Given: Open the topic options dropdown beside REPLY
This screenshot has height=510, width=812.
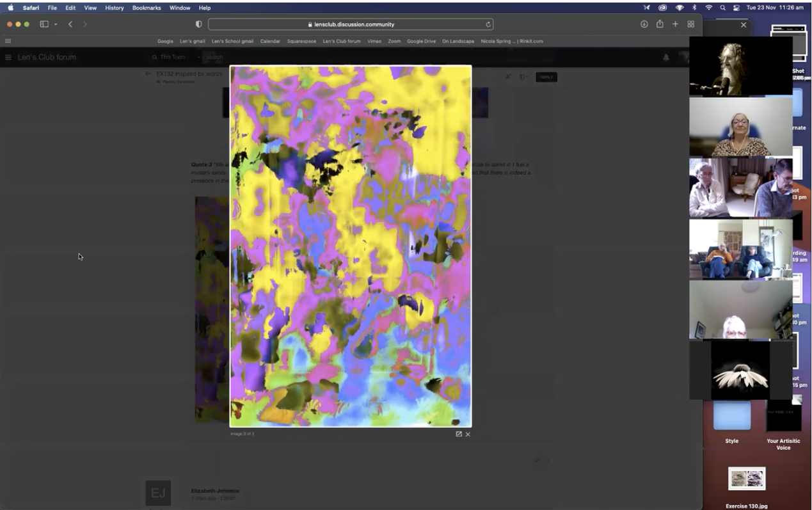Looking at the screenshot, I should pos(523,77).
